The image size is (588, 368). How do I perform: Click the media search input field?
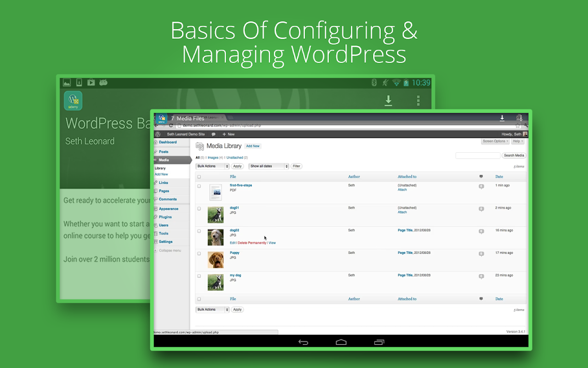click(478, 155)
